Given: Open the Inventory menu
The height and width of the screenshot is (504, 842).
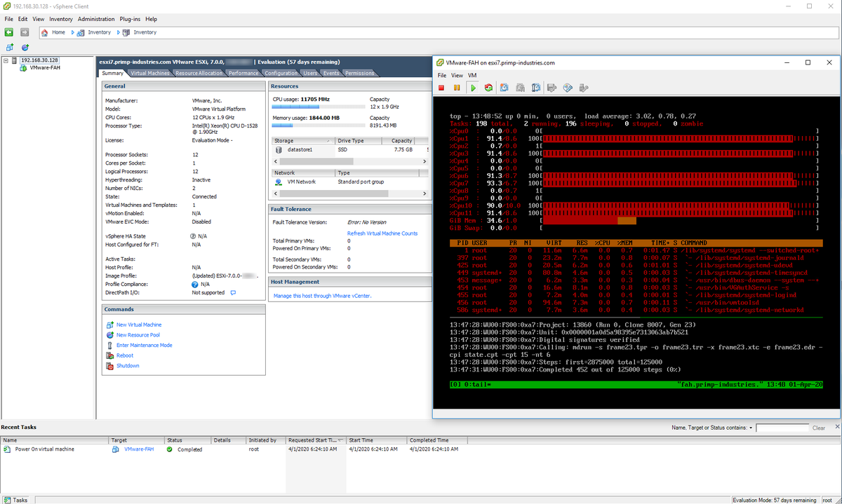Looking at the screenshot, I should coord(61,19).
